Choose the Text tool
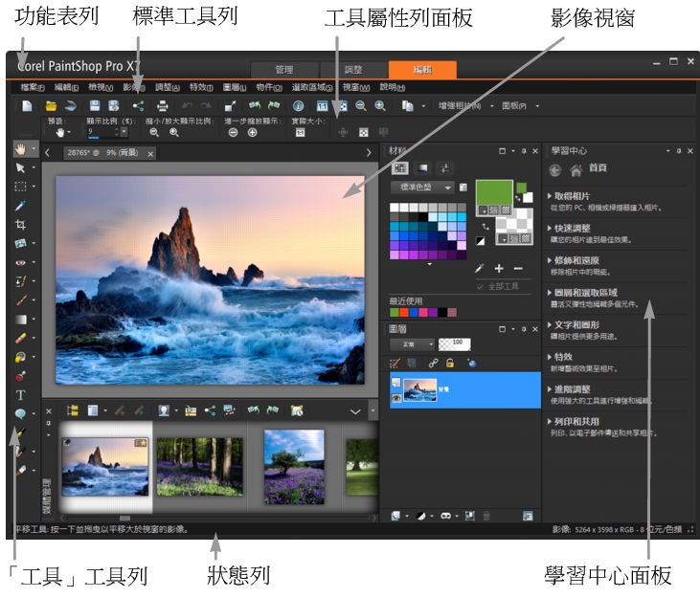700x598 pixels. pos(20,394)
